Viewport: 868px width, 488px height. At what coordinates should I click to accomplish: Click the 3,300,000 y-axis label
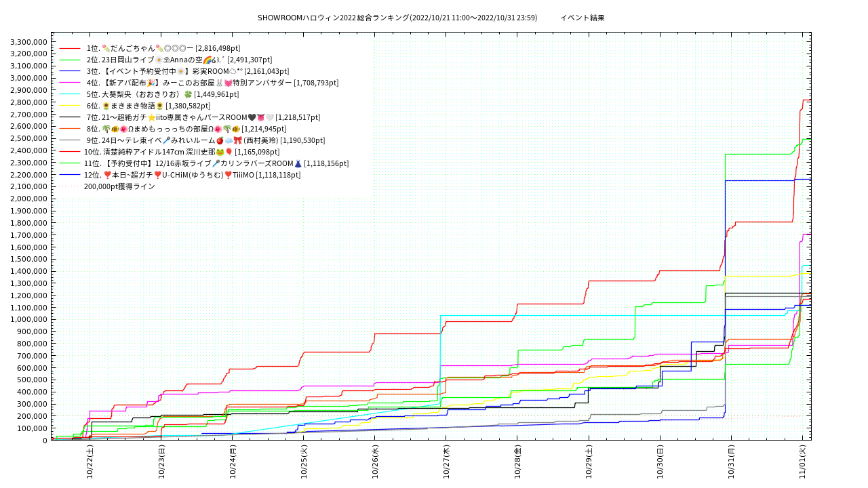tap(28, 42)
